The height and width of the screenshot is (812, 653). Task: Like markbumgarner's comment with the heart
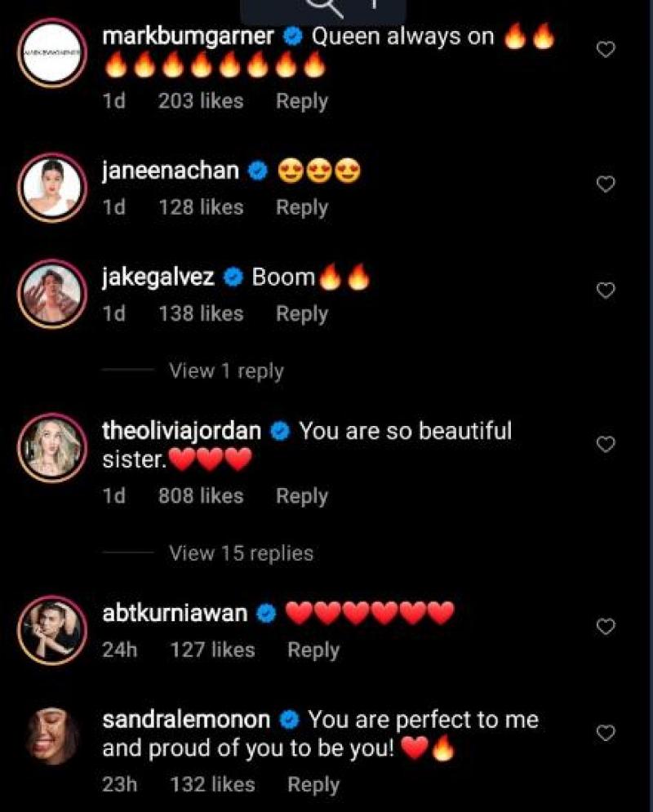click(606, 51)
